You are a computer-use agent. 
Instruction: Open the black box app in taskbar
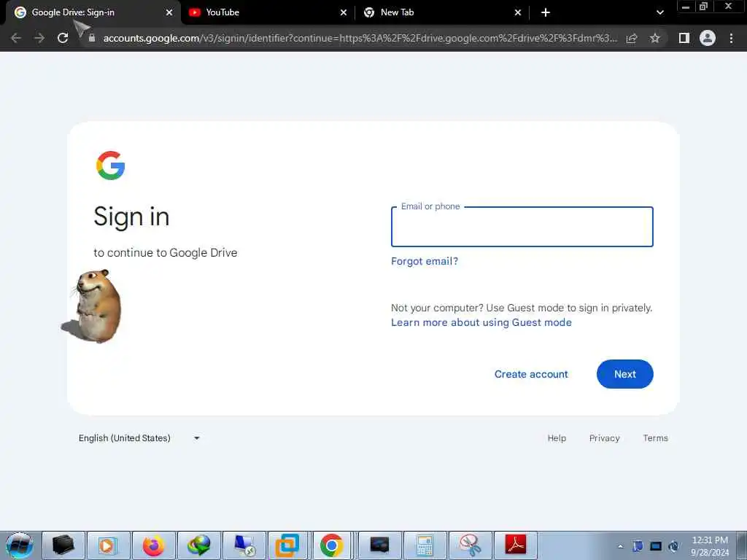pos(63,545)
